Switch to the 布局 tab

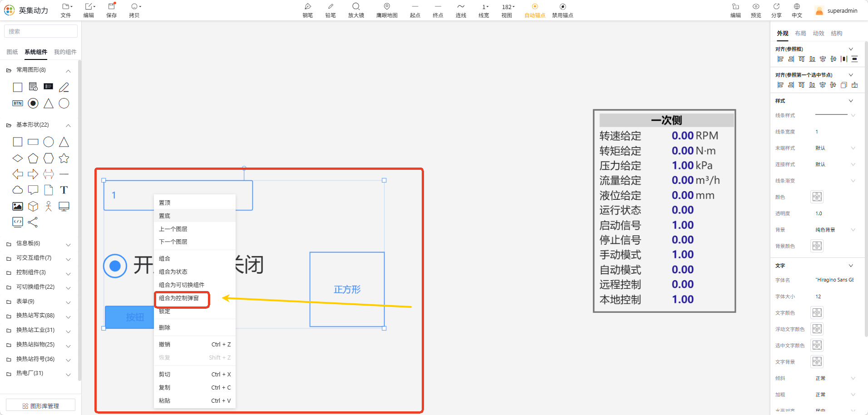tap(800, 34)
